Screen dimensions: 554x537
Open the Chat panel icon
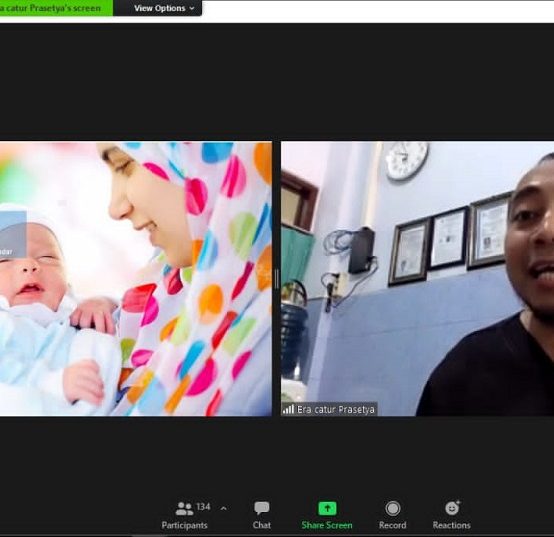[x=262, y=508]
